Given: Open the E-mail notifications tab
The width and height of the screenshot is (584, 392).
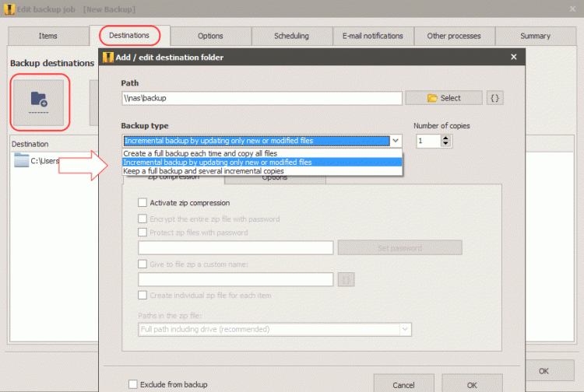Looking at the screenshot, I should (x=372, y=36).
